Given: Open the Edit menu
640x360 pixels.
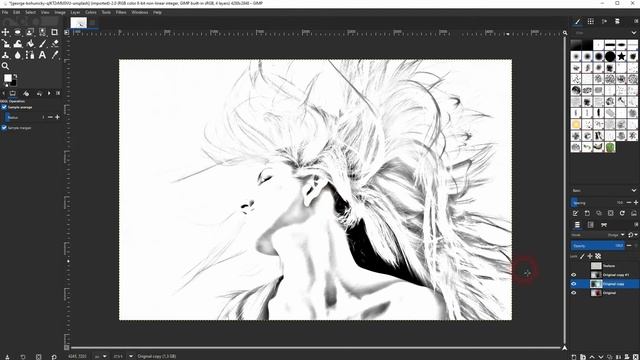Looking at the screenshot, I should [x=16, y=12].
